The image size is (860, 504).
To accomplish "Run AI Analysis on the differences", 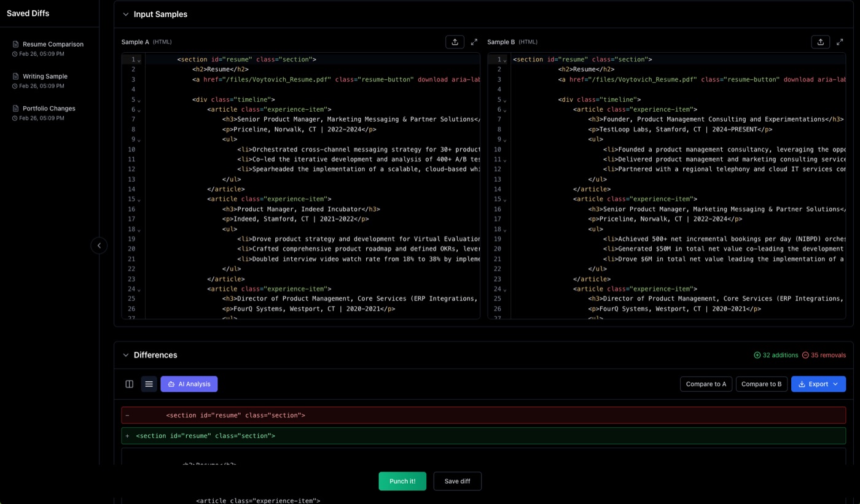I will 189,384.
